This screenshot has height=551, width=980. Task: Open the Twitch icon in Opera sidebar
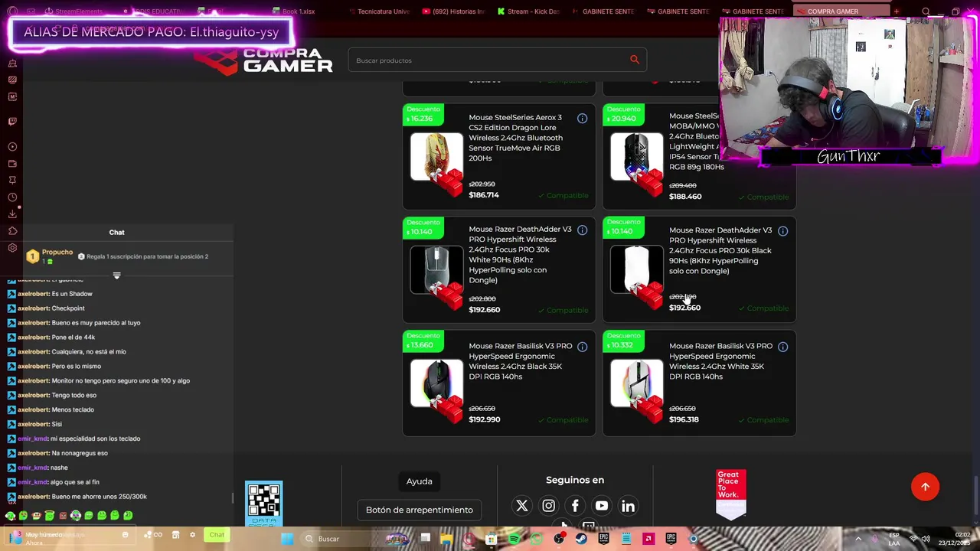tap(12, 121)
